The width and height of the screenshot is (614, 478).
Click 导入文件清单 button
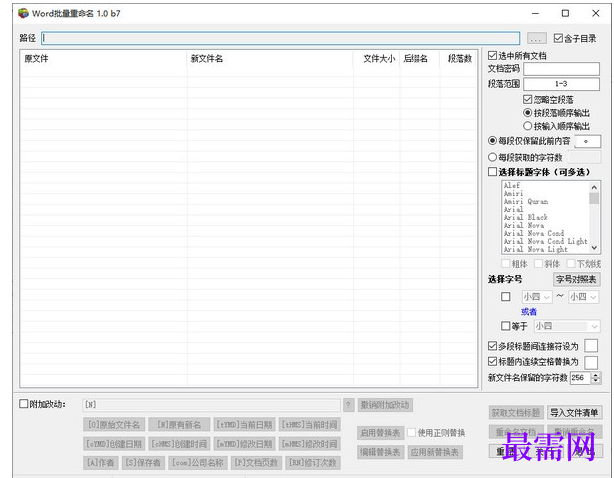pyautogui.click(x=574, y=413)
